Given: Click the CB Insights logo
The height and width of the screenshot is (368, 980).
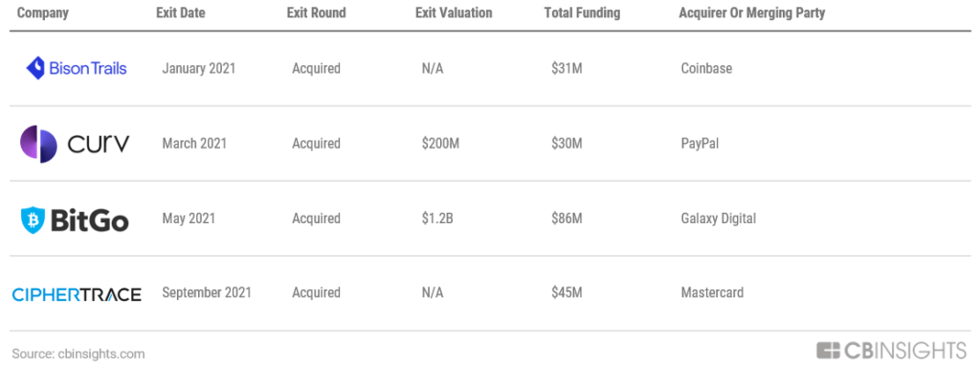Looking at the screenshot, I should [x=891, y=350].
